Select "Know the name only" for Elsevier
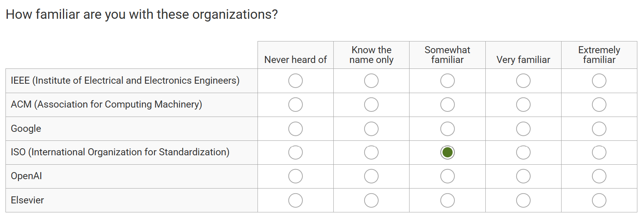The height and width of the screenshot is (221, 644). (x=371, y=200)
